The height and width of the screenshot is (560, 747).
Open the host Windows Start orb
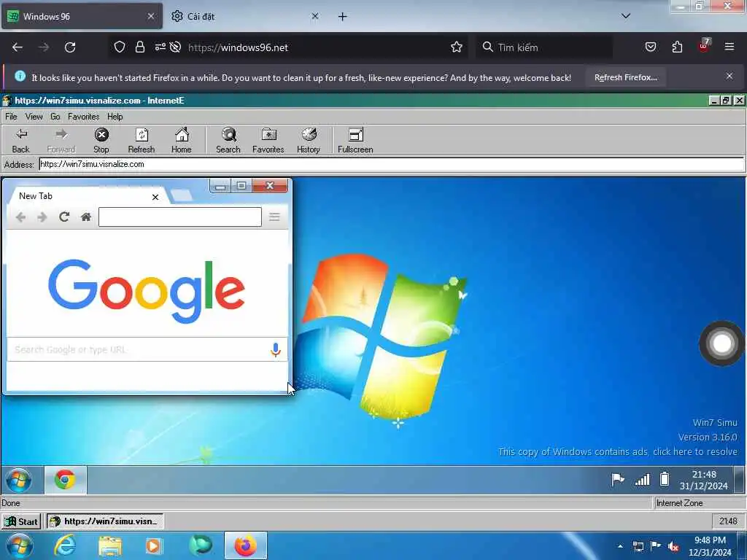click(20, 545)
